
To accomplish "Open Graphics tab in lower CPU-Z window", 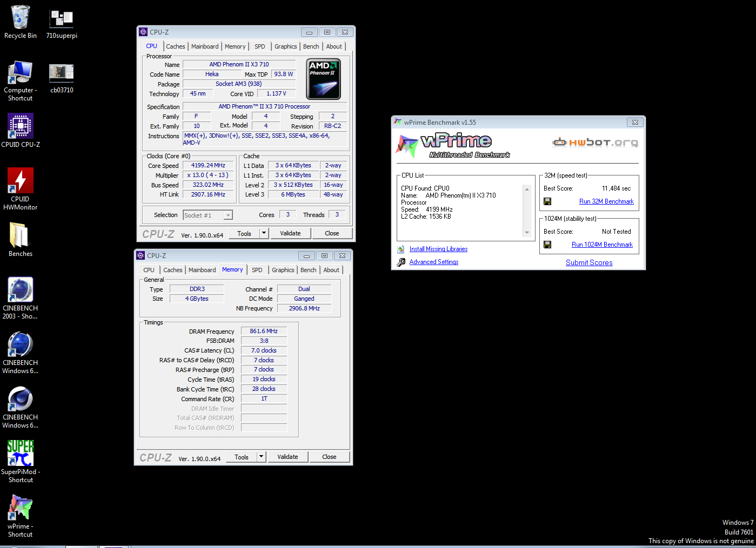I will click(283, 270).
